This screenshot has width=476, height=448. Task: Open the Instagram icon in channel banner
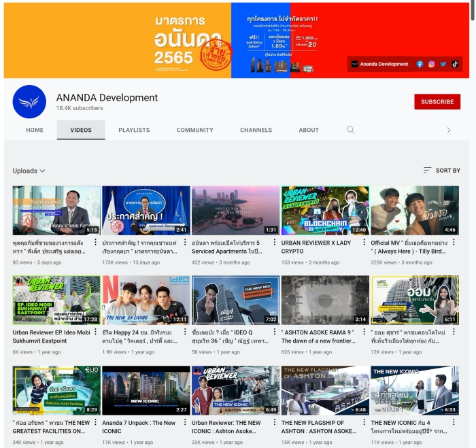pyautogui.click(x=431, y=64)
